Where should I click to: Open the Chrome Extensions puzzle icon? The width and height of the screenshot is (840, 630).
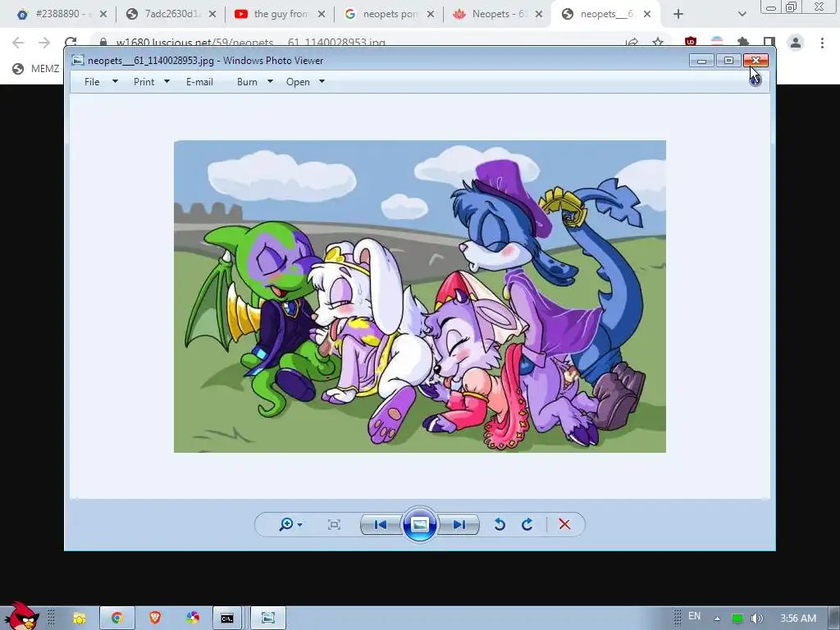pyautogui.click(x=743, y=42)
